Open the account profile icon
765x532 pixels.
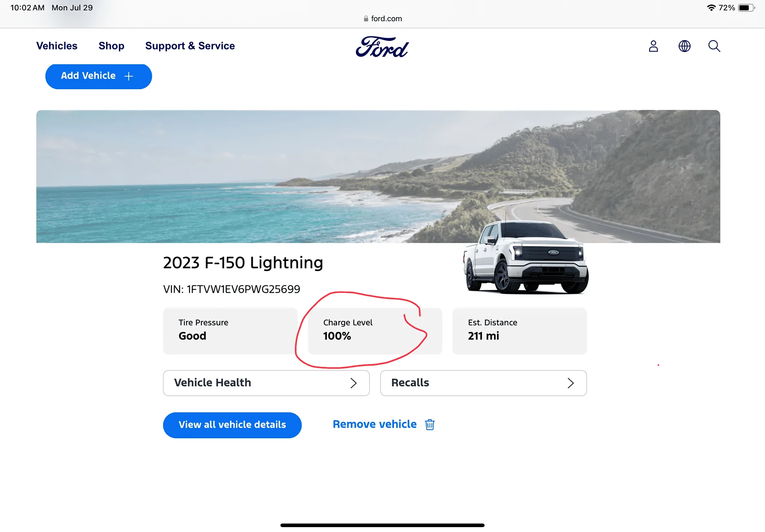(653, 46)
